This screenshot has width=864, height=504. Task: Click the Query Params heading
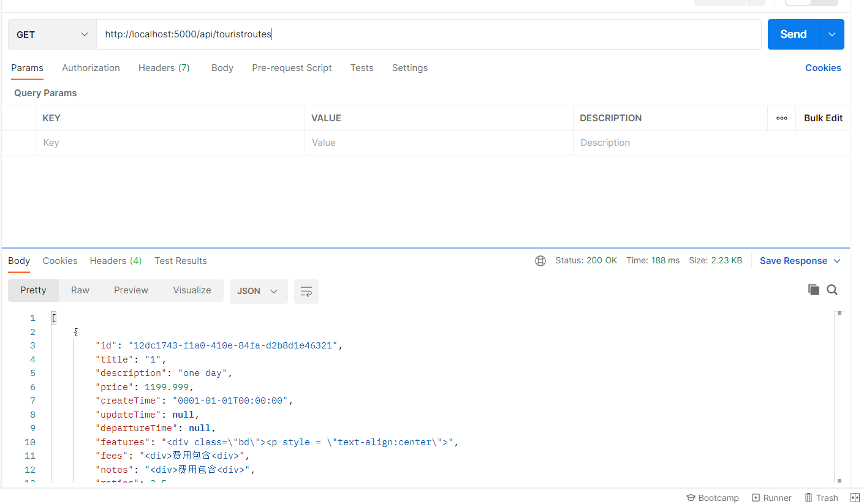[45, 93]
